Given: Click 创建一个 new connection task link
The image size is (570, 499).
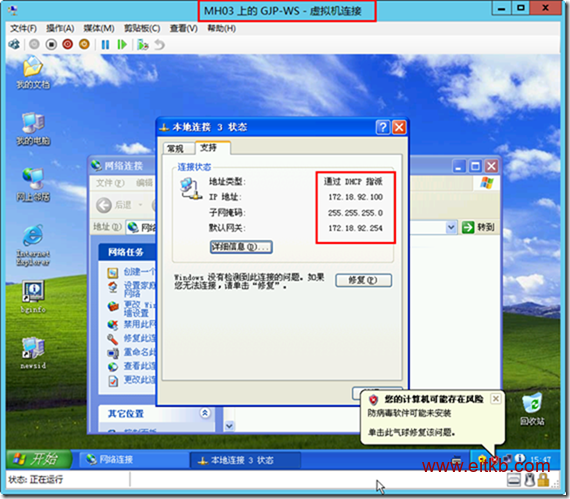Looking at the screenshot, I should tap(132, 272).
